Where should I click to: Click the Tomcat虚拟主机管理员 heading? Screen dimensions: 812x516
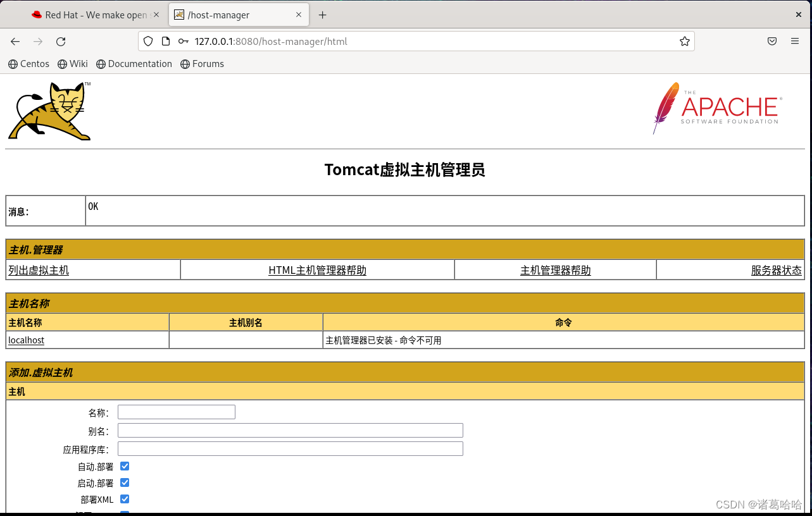point(404,169)
